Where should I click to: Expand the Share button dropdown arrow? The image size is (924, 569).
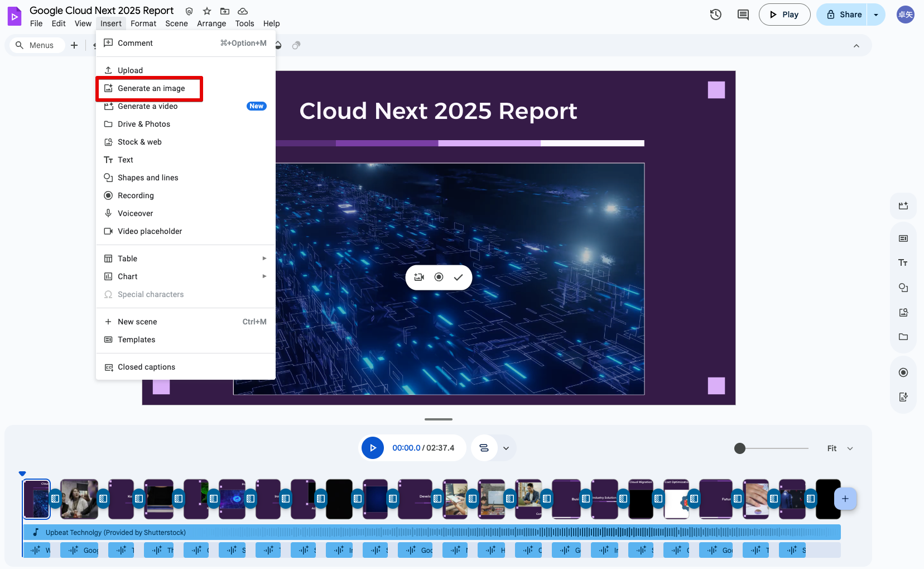click(x=876, y=15)
